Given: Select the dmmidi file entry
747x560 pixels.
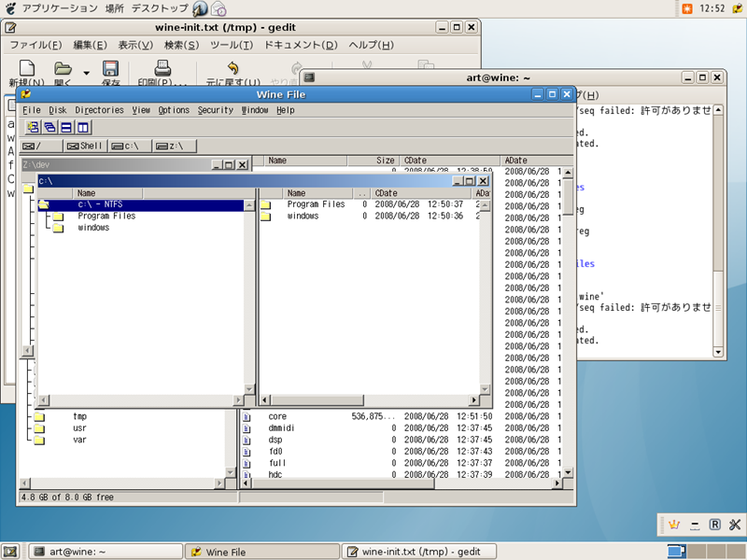Looking at the screenshot, I should coord(281,428).
